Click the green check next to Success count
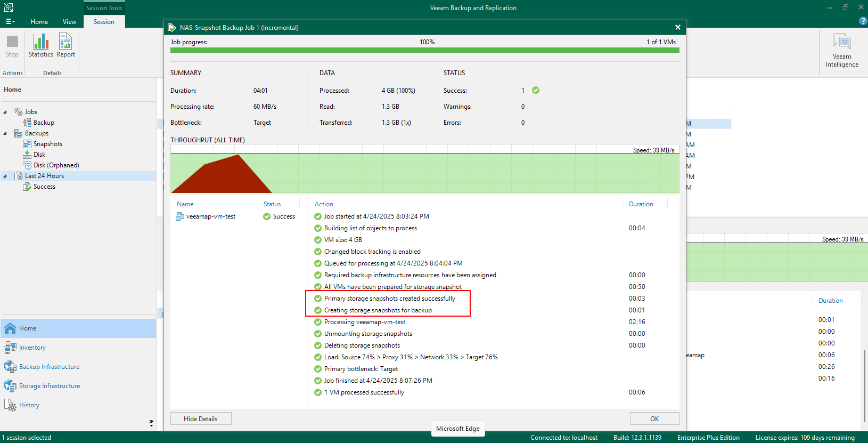 [x=536, y=90]
